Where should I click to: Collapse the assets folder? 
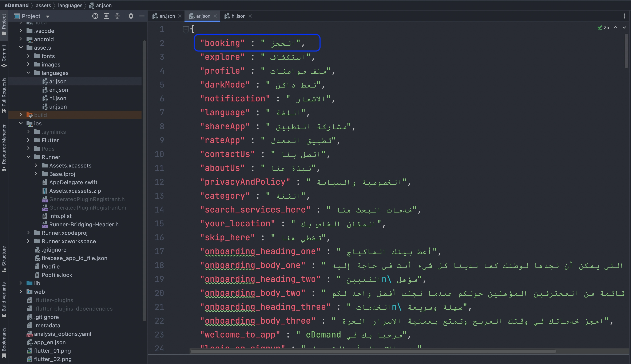(x=21, y=48)
